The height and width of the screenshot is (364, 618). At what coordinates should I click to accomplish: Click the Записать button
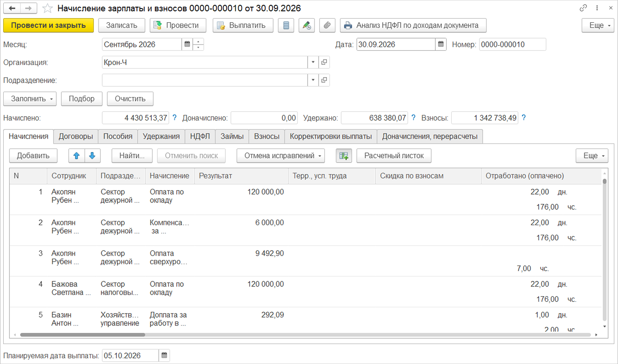pos(122,25)
